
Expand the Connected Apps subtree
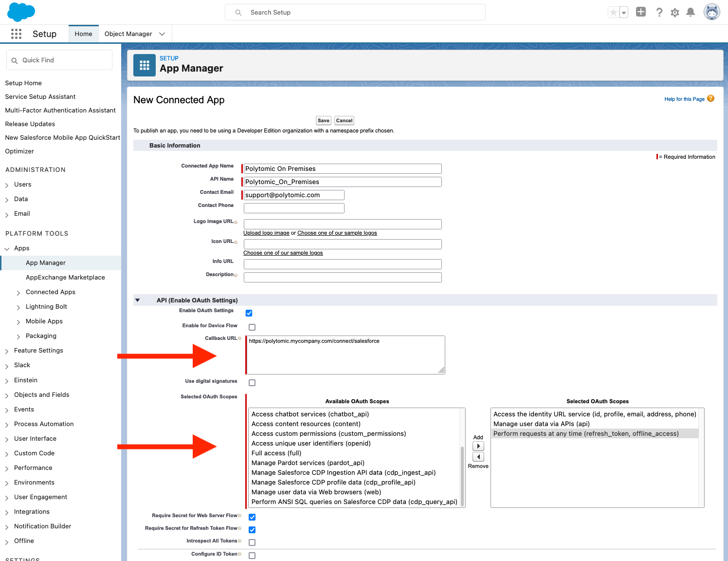click(18, 293)
